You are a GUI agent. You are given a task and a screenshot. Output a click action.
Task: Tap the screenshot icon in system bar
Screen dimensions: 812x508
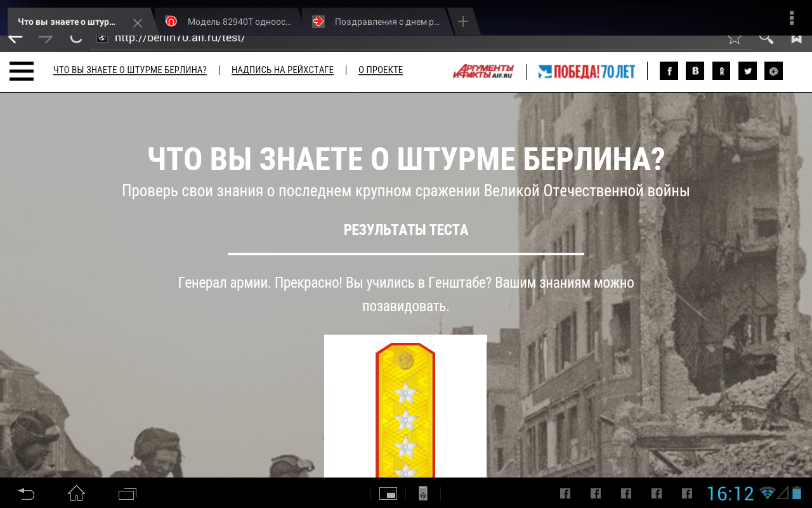[x=388, y=493]
